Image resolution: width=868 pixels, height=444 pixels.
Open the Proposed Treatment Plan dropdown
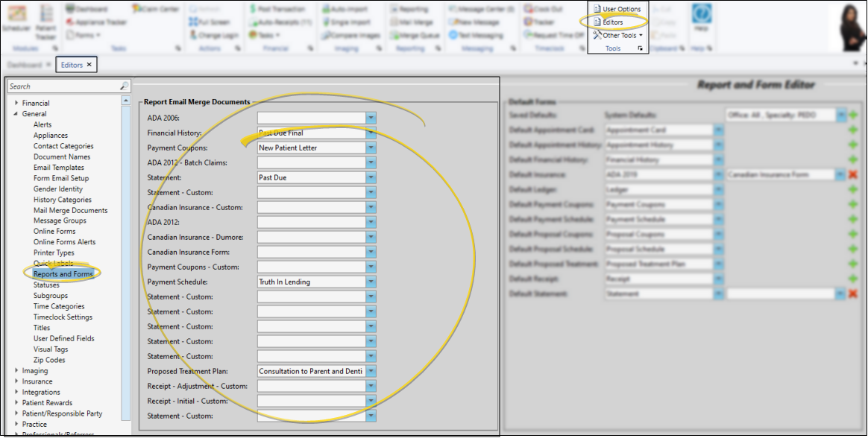point(371,370)
